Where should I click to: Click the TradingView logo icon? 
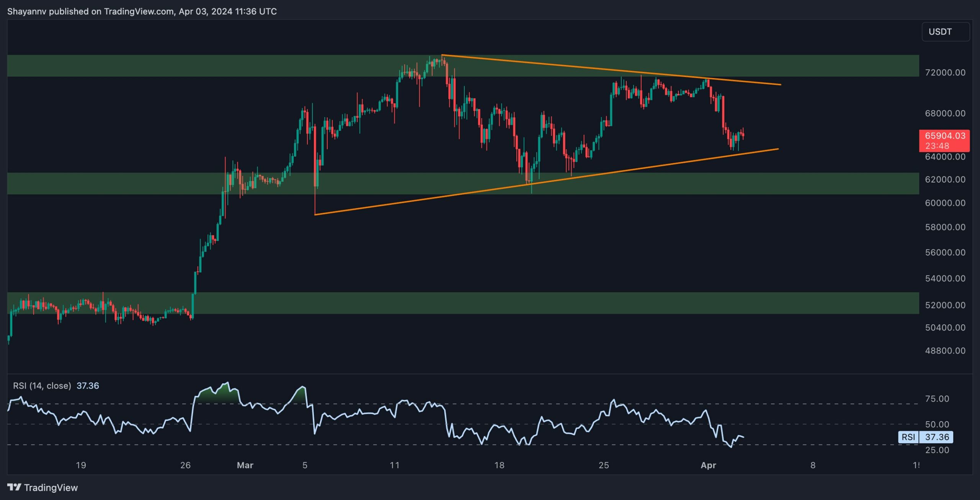click(14, 487)
